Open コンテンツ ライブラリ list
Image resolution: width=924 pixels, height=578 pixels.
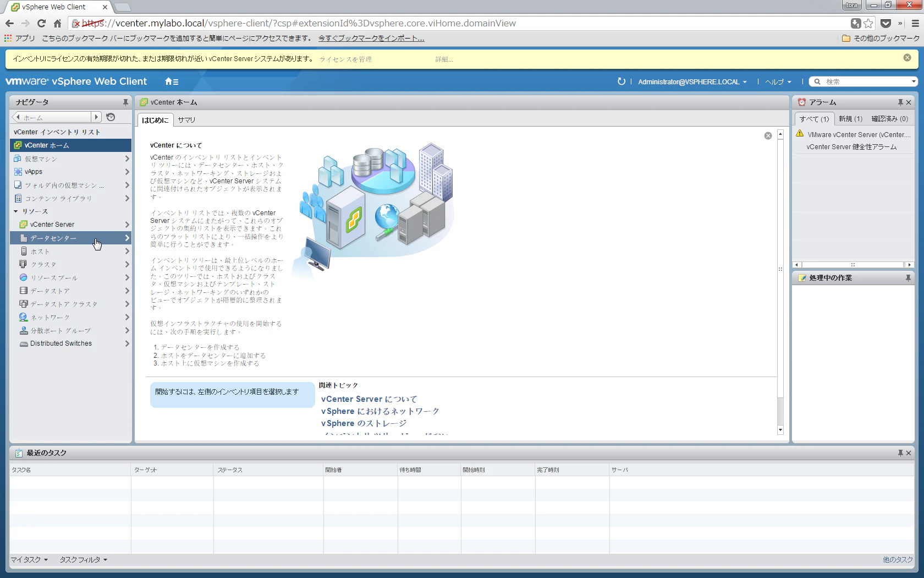(x=70, y=198)
